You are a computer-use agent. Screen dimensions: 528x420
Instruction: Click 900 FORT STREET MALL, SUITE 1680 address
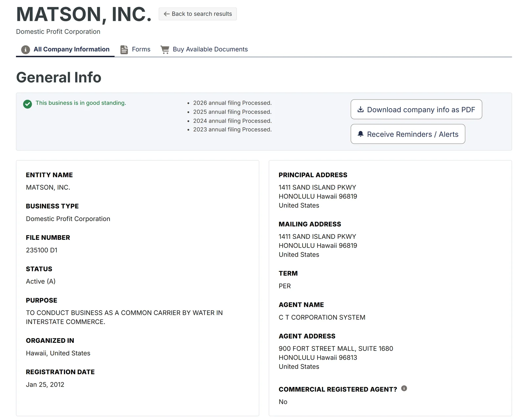coord(336,349)
